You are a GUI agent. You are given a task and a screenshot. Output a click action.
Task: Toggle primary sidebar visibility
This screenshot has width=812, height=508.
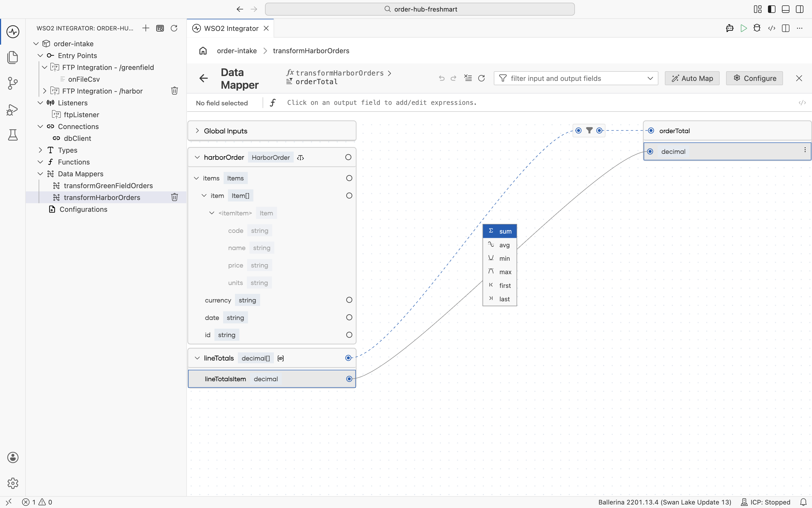click(x=771, y=9)
